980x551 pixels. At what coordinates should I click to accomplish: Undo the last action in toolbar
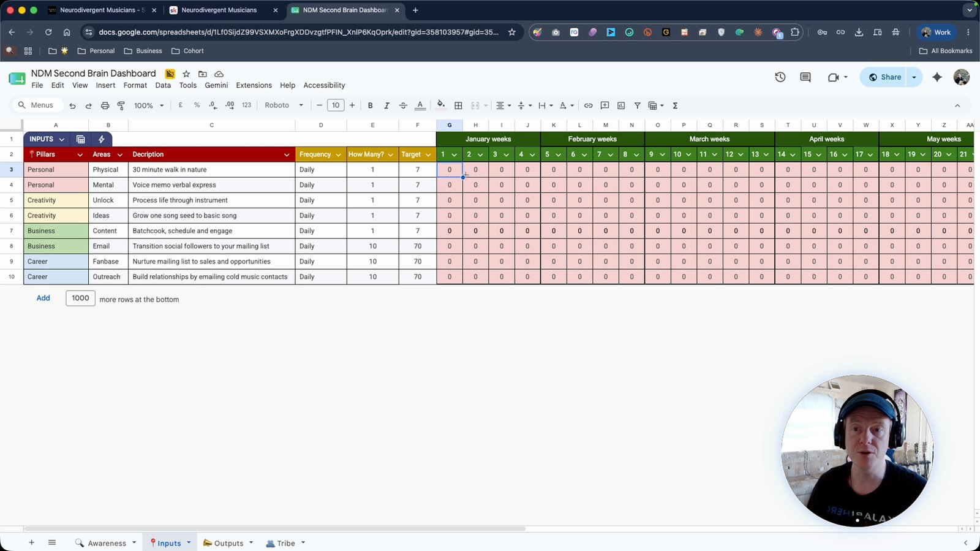[72, 105]
